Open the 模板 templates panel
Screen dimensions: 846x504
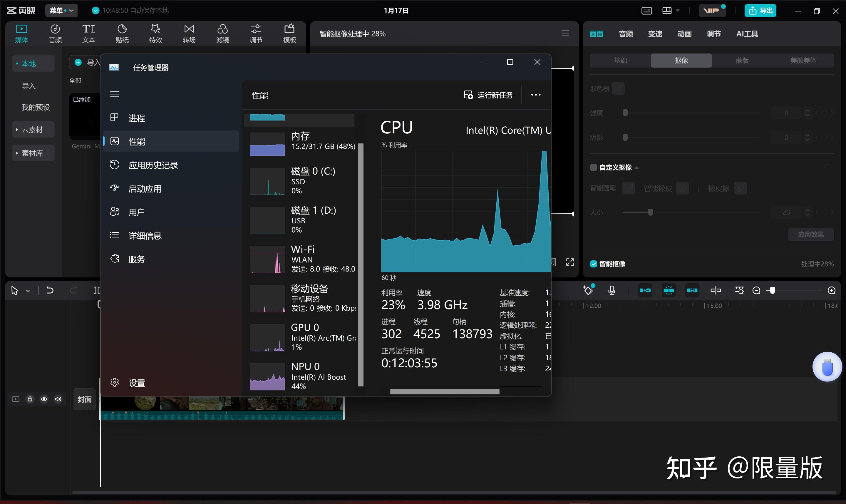tap(289, 34)
